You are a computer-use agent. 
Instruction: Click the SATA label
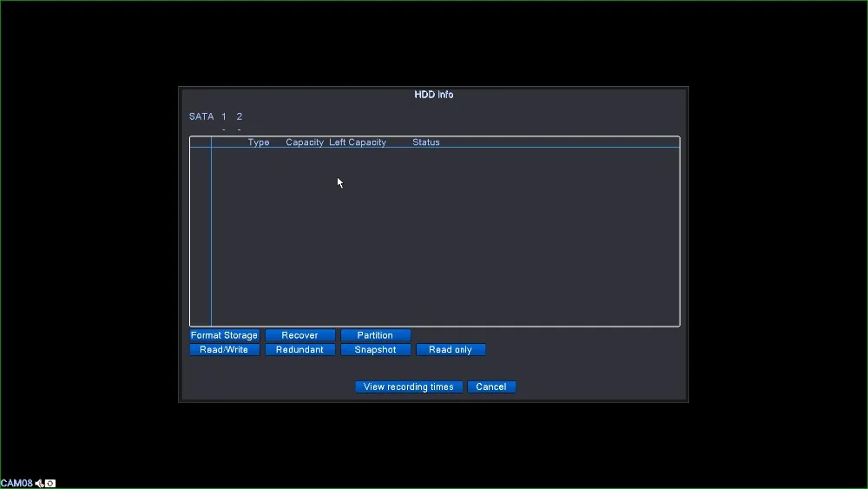point(201,116)
